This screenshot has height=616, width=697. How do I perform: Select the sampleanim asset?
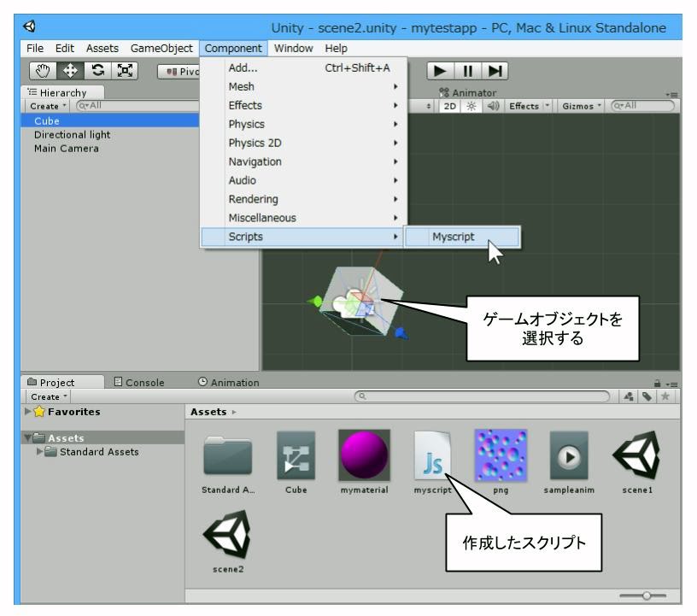pyautogui.click(x=569, y=462)
